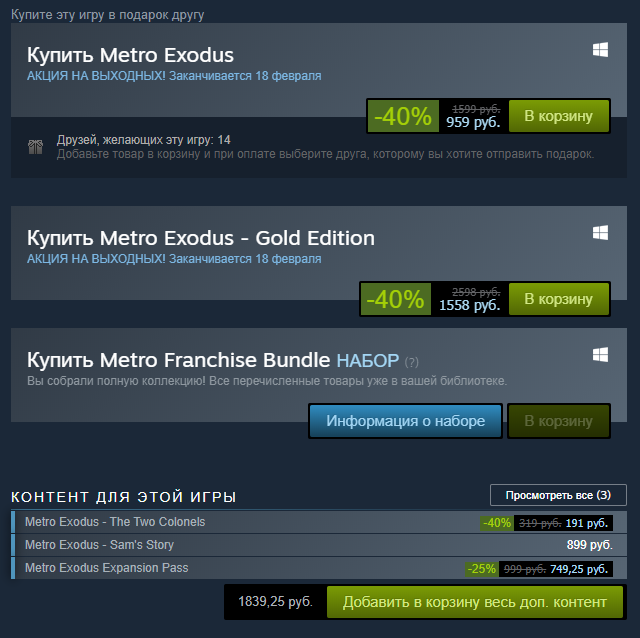Click disabled В корзину button for bundle
This screenshot has height=638, width=640.
pyautogui.click(x=559, y=421)
